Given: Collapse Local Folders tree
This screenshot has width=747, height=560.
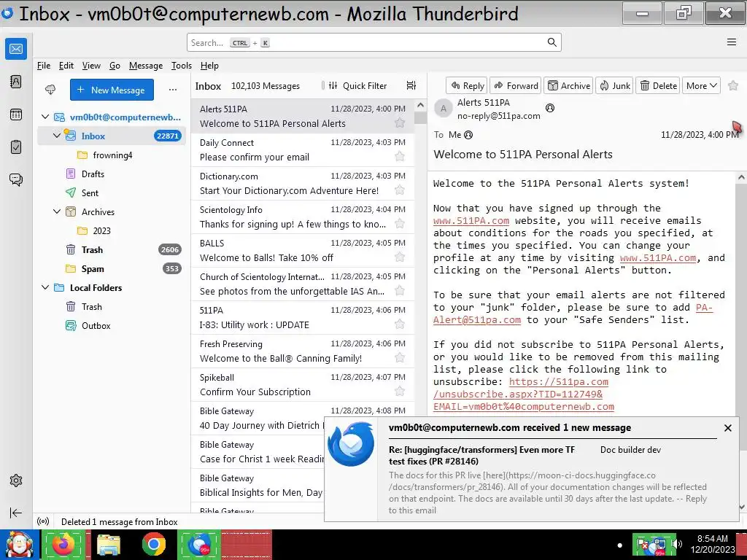Looking at the screenshot, I should click(45, 287).
